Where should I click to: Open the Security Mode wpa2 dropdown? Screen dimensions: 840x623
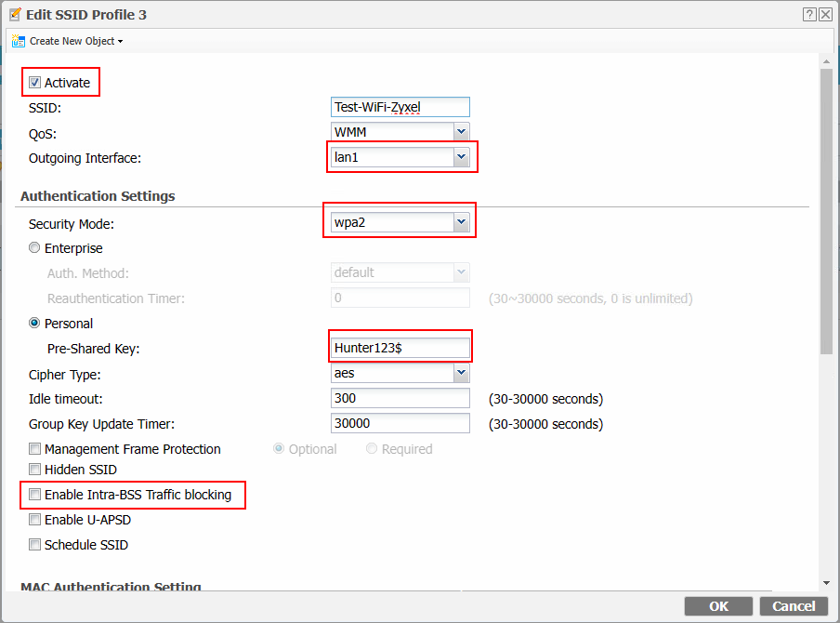(461, 221)
